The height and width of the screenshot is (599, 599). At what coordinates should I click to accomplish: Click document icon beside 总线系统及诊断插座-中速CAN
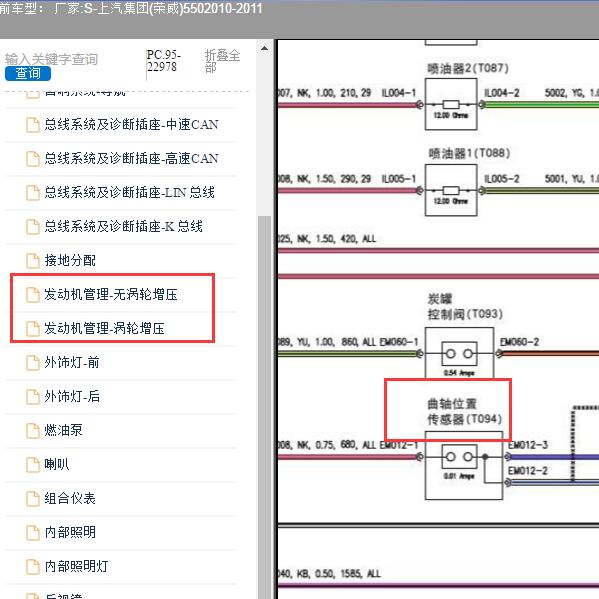[33, 125]
